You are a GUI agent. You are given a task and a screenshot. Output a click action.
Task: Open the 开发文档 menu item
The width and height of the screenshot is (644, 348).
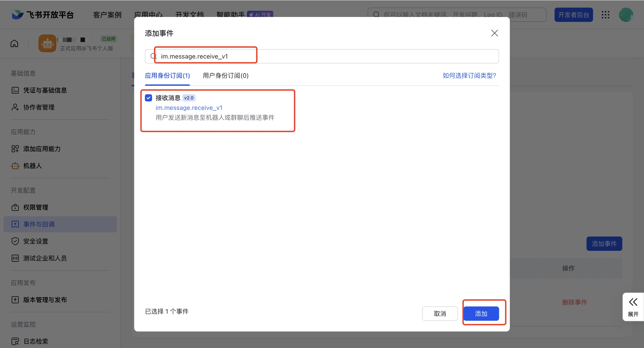pos(190,15)
